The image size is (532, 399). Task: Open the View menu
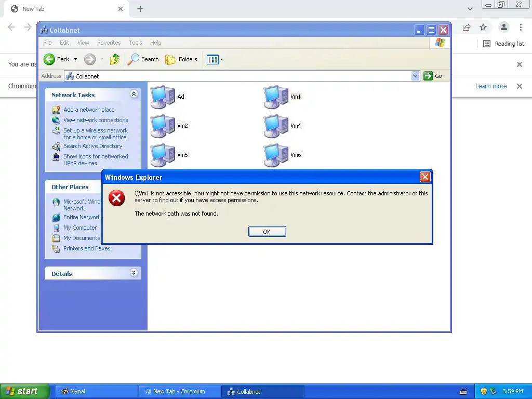pos(83,43)
